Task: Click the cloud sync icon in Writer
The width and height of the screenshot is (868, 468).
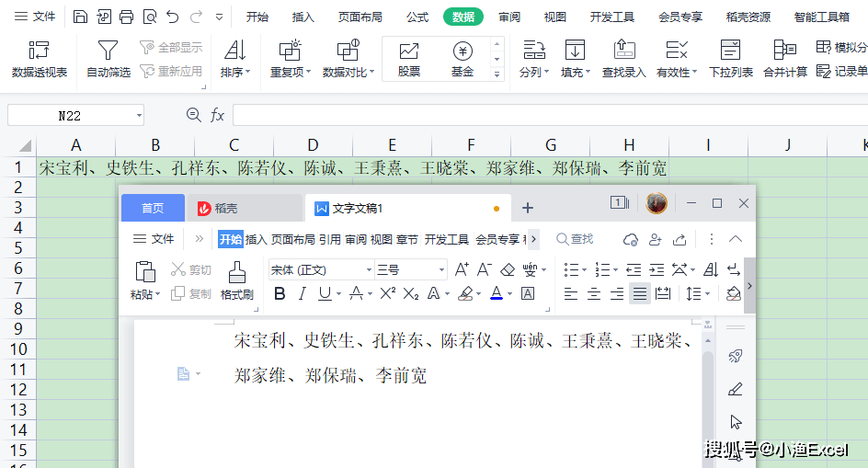Action: pyautogui.click(x=631, y=239)
